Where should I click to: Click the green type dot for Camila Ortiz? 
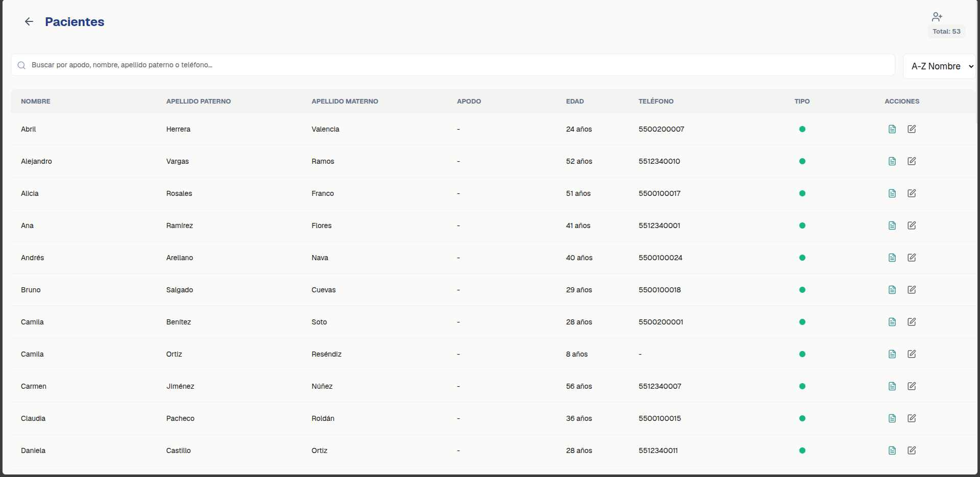coord(802,354)
